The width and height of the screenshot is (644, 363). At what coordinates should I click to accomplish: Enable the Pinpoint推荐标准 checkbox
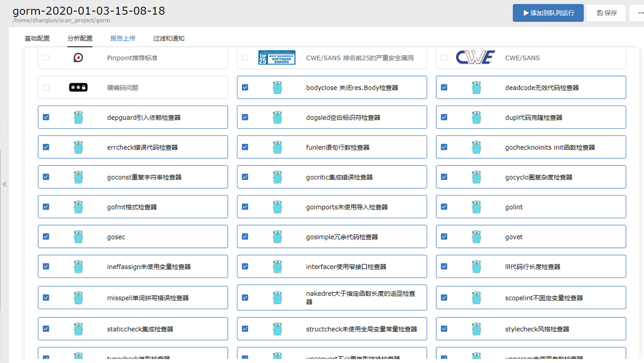46,57
